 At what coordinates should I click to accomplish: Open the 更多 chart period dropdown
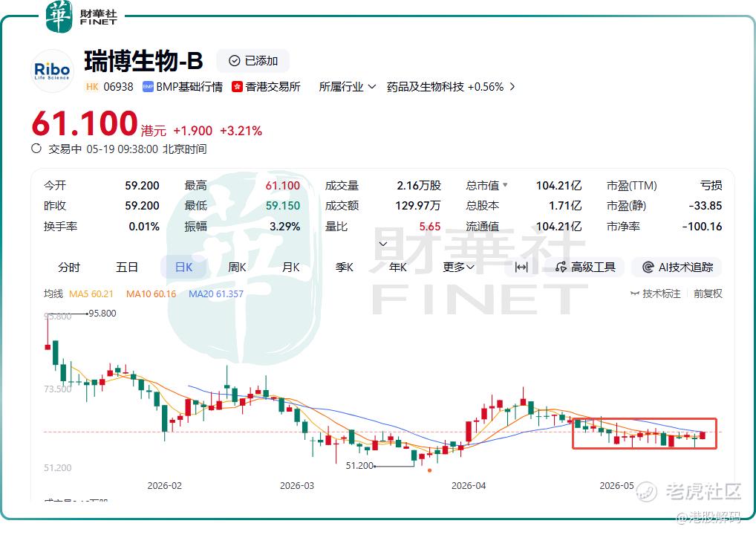(x=458, y=267)
